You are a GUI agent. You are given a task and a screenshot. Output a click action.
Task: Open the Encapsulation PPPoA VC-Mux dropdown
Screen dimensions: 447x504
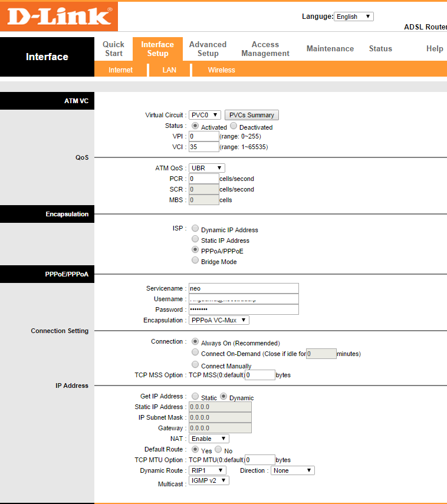pos(219,320)
